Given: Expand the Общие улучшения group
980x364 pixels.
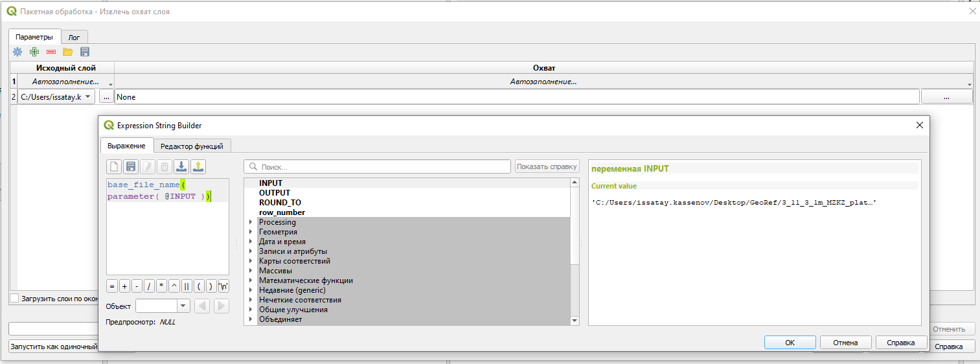Looking at the screenshot, I should point(251,310).
